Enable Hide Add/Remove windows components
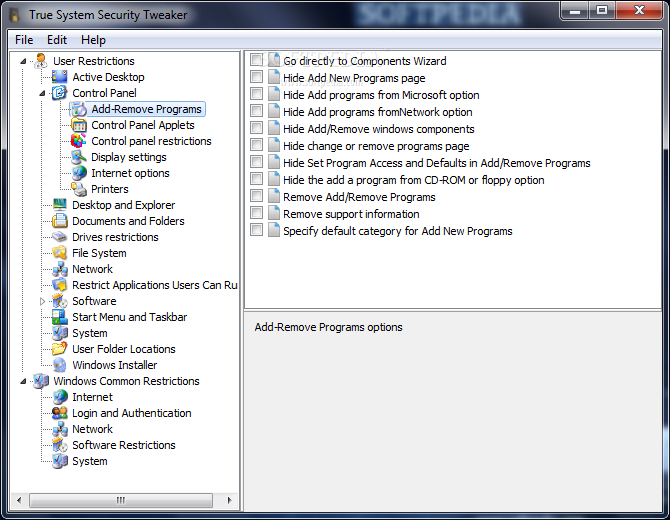Image resolution: width=670 pixels, height=520 pixels. point(256,128)
